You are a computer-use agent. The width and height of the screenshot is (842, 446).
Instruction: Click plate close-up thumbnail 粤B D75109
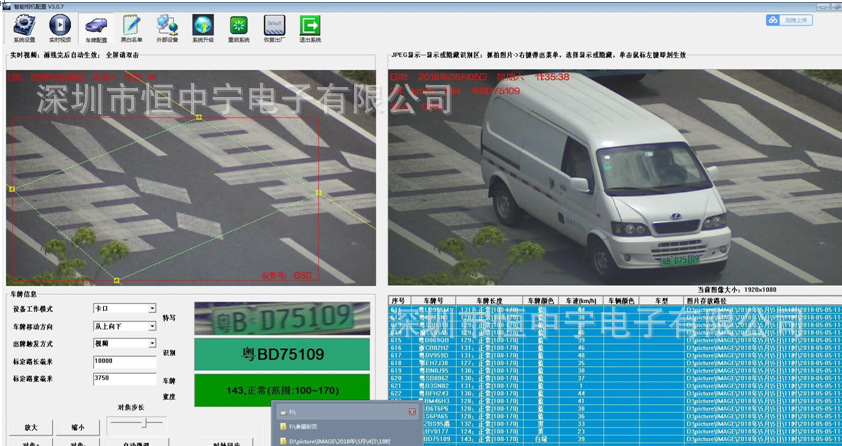tap(282, 318)
